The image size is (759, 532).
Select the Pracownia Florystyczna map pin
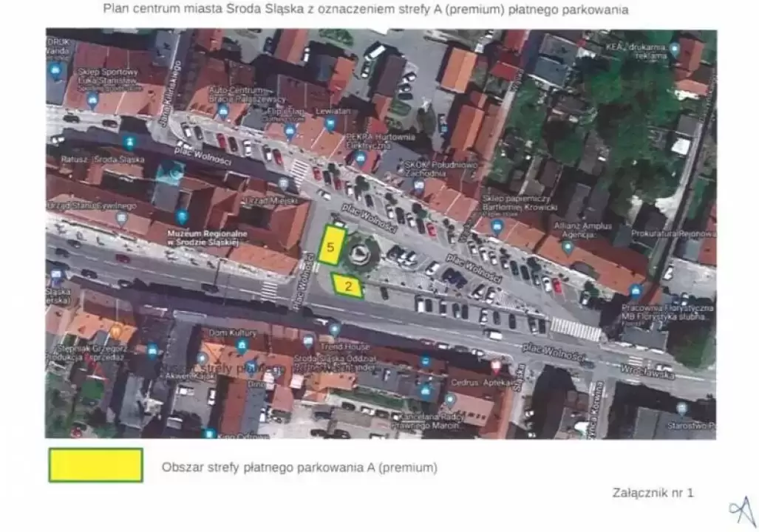coord(635,290)
